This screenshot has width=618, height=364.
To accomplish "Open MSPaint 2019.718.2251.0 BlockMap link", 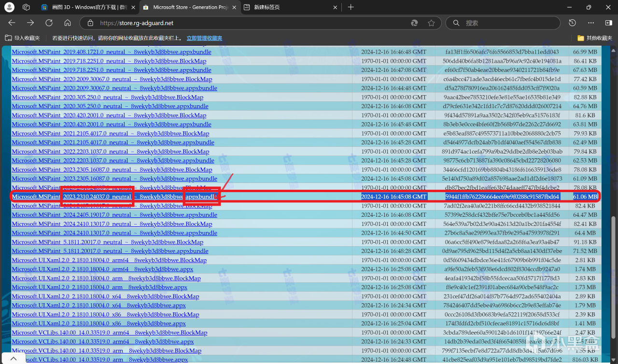I will (x=109, y=61).
